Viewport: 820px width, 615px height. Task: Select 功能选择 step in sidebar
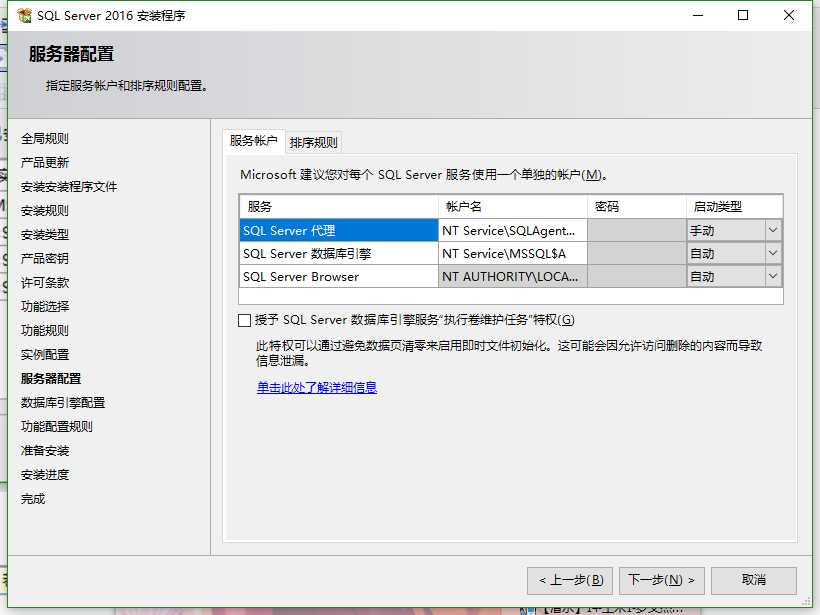[45, 306]
